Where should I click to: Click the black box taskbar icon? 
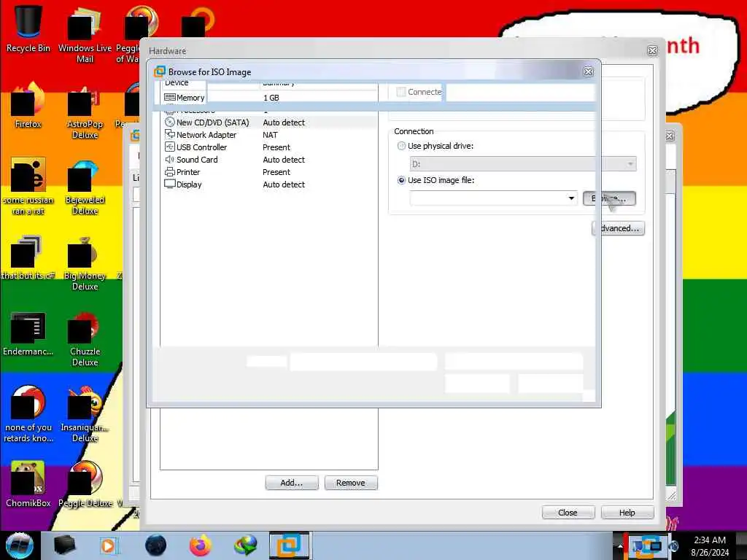[x=64, y=545]
